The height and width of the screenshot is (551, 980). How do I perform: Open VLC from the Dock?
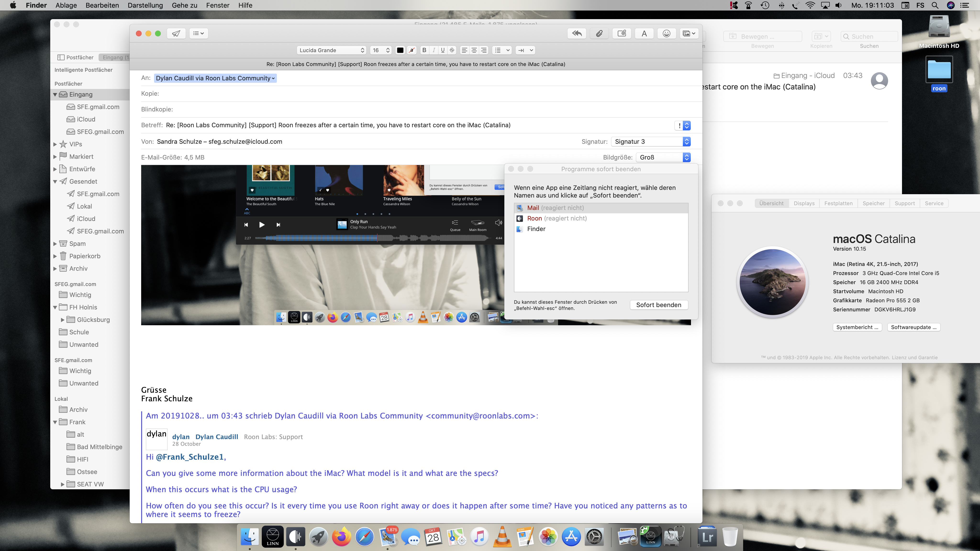point(502,537)
